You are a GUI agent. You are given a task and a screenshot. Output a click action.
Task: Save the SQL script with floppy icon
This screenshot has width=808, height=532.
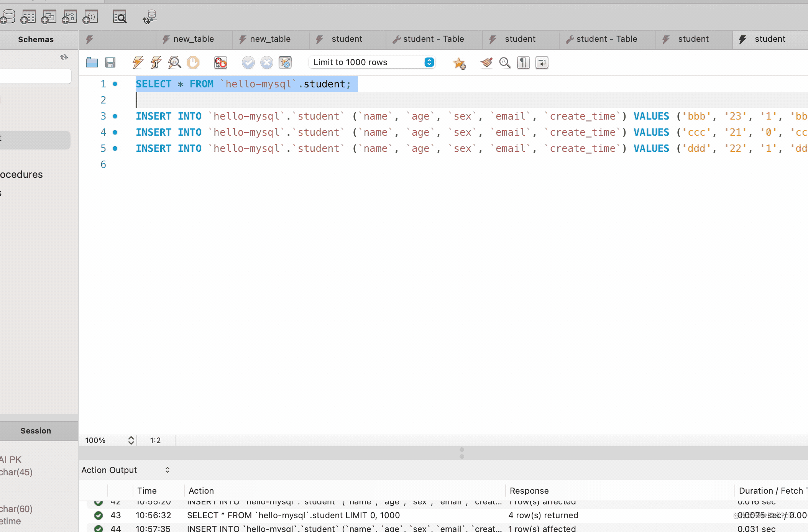pyautogui.click(x=110, y=62)
